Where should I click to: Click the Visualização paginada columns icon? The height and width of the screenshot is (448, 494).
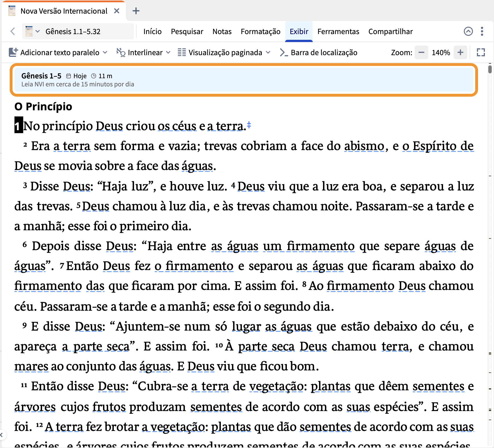[182, 52]
